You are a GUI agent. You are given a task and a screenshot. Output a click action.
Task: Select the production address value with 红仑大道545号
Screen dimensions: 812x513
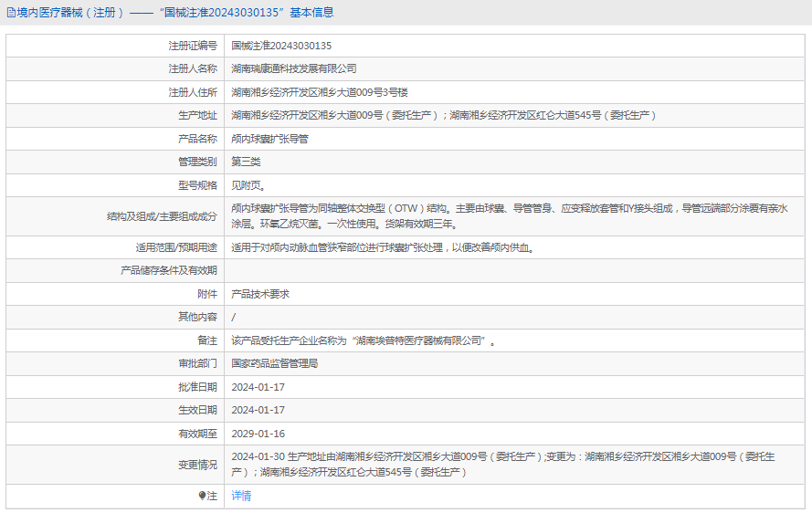[444, 115]
